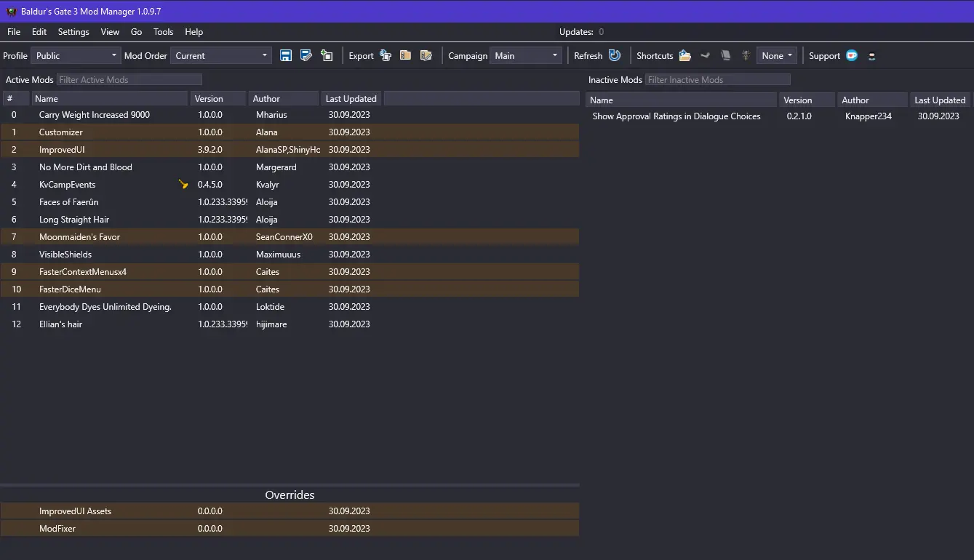Click the third toolbar icon after Mod Order dropdown
This screenshot has height=560, width=974.
(x=327, y=55)
